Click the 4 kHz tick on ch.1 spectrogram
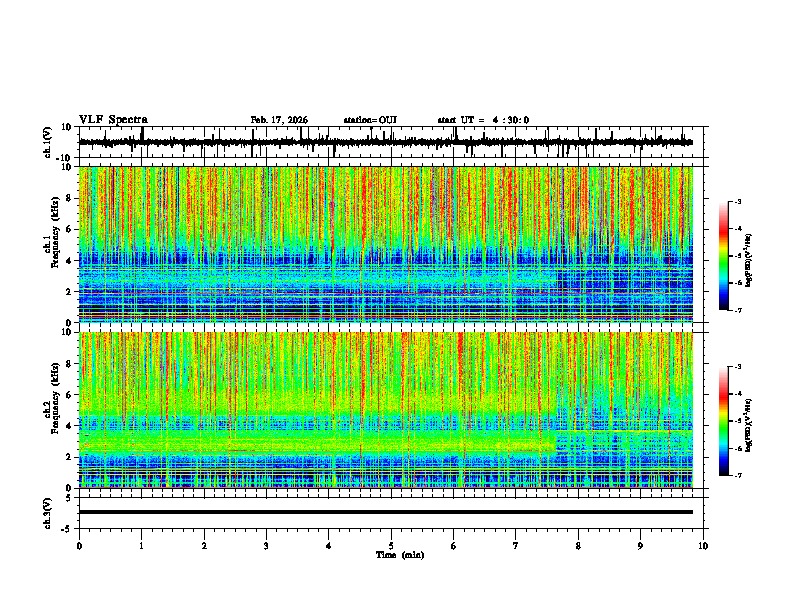The height and width of the screenshot is (612, 792). coord(69,261)
